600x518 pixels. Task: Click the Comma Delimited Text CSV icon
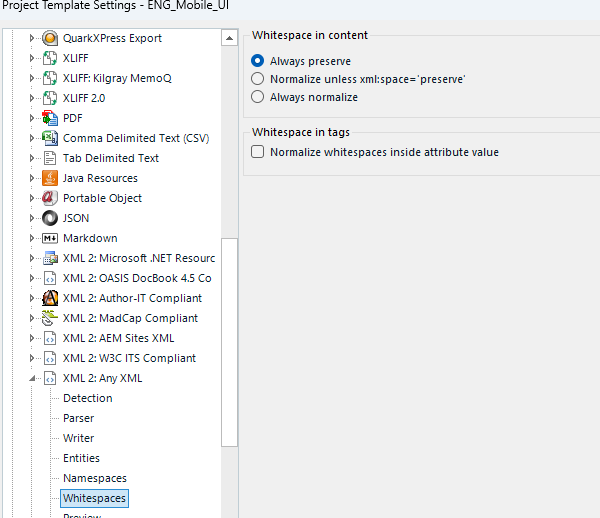pyautogui.click(x=50, y=138)
